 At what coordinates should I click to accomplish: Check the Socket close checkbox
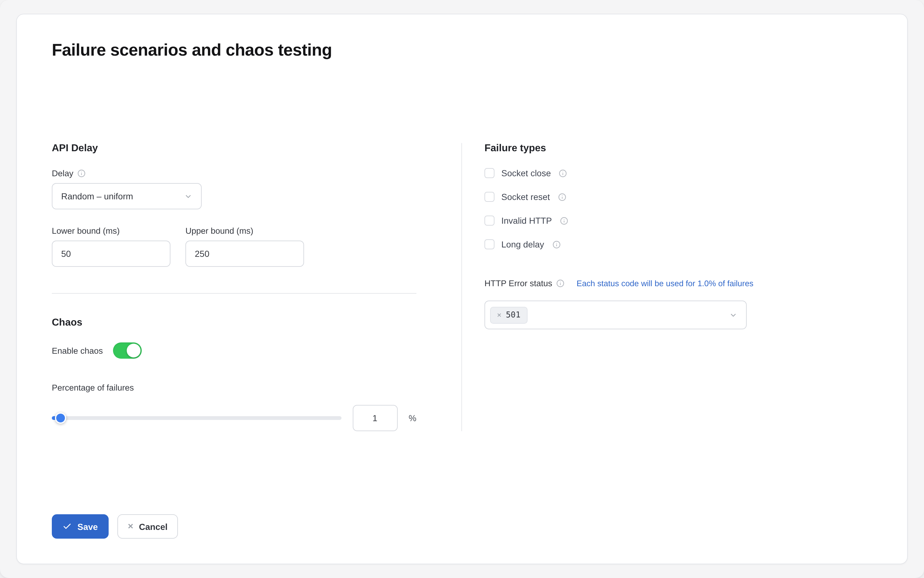coord(489,173)
